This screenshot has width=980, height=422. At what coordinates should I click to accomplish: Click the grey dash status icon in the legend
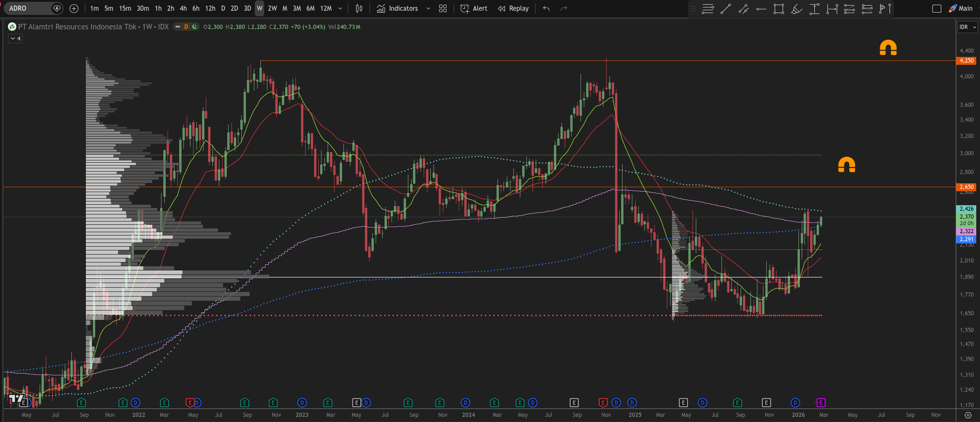178,27
